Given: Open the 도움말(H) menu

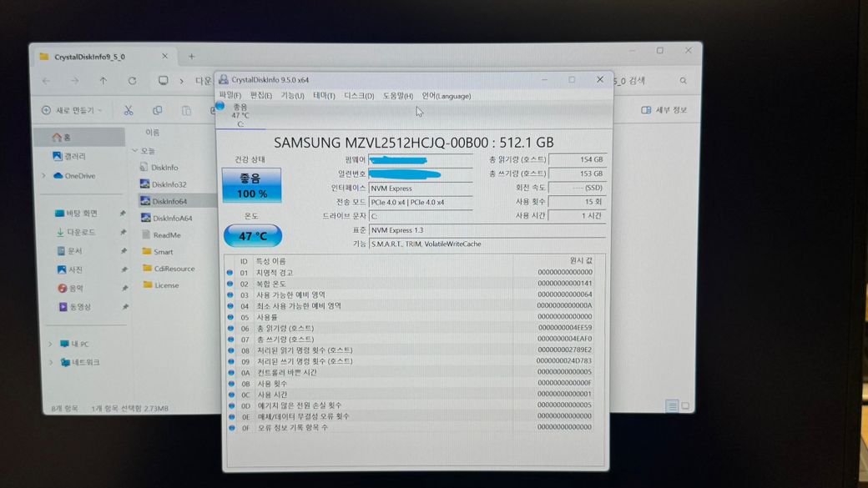Looking at the screenshot, I should pos(397,96).
